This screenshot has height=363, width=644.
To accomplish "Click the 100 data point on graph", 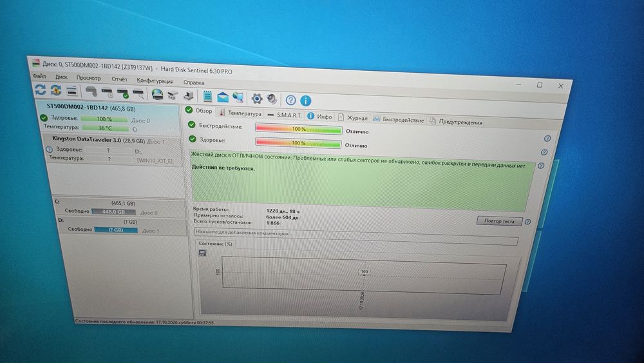I will 365,271.
